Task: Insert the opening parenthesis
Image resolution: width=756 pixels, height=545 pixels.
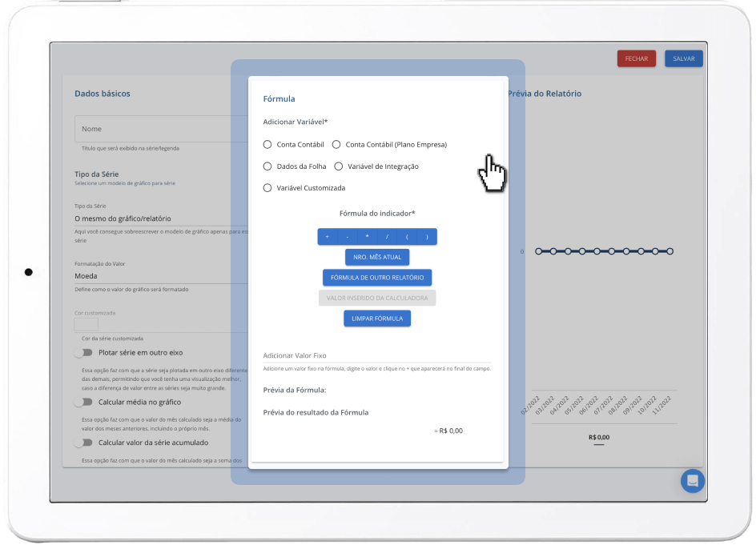Action: 407,237
